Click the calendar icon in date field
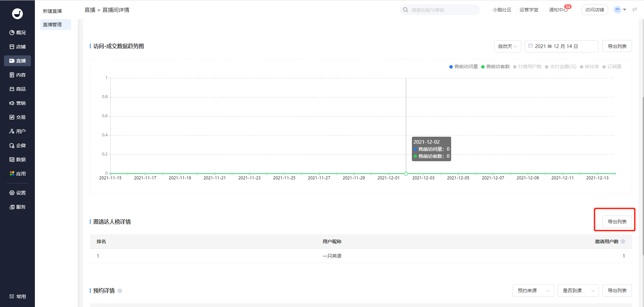Viewport: 644px width, 307px height. 531,46
